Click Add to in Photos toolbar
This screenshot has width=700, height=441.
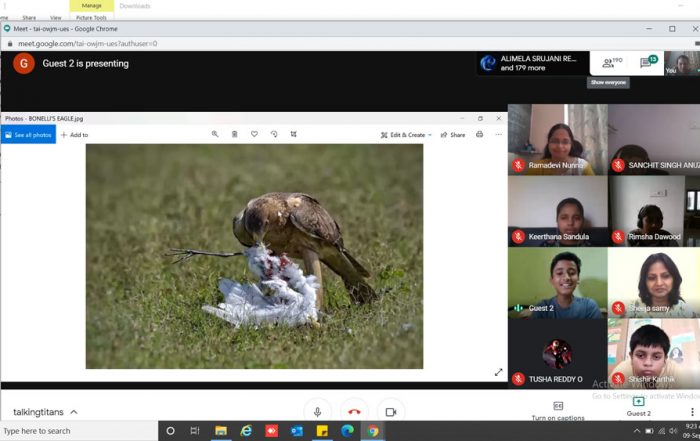[75, 135]
